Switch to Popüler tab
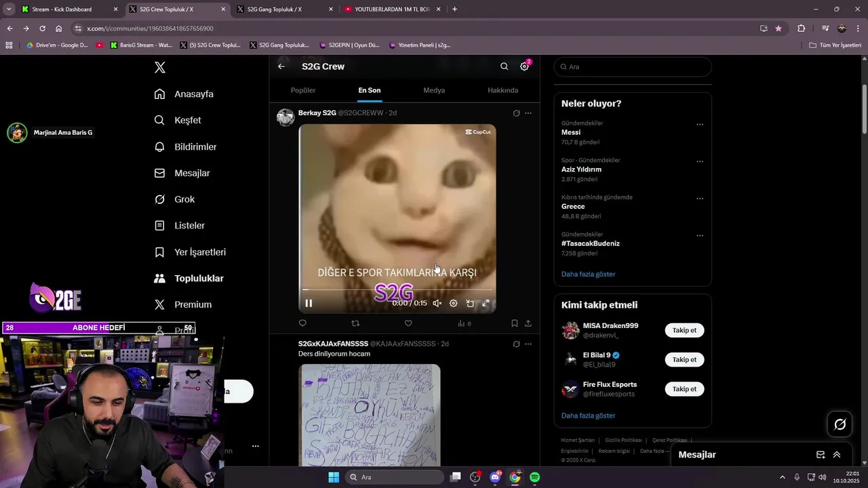The image size is (868, 488). click(x=303, y=90)
